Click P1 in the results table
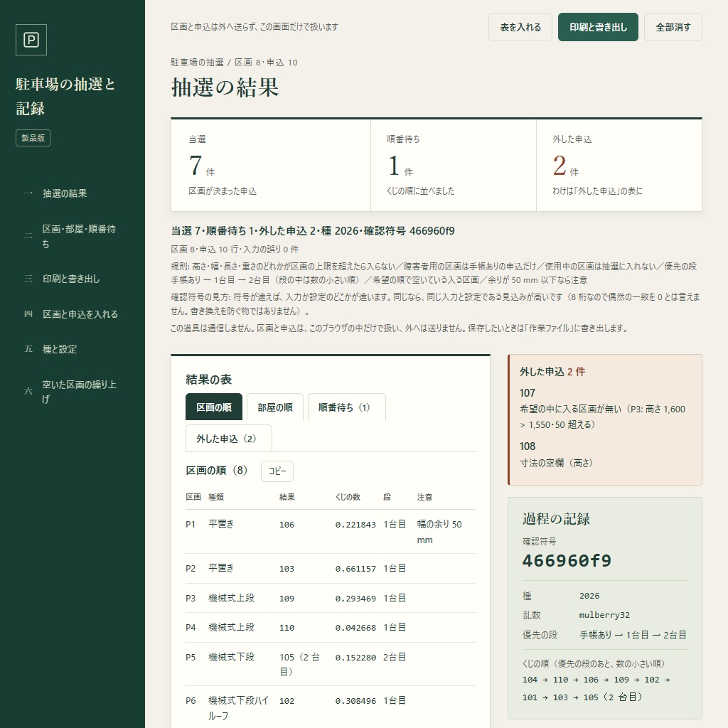Screen dimensions: 728x728 [x=191, y=525]
